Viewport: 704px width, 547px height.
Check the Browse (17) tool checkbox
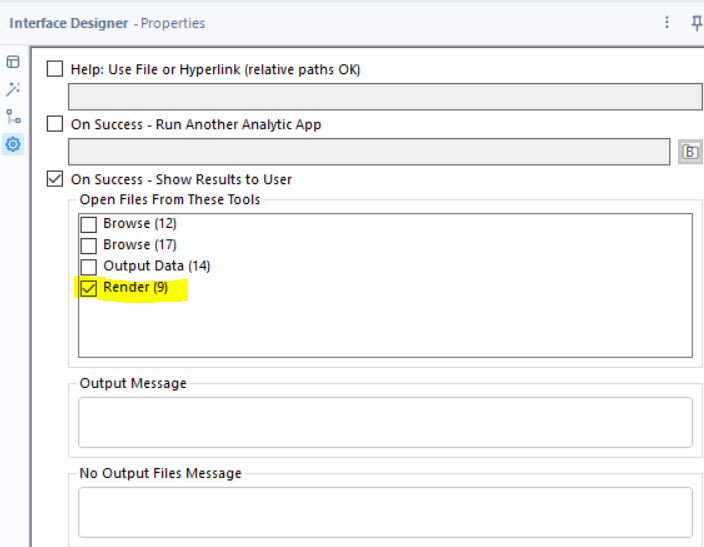tap(88, 245)
